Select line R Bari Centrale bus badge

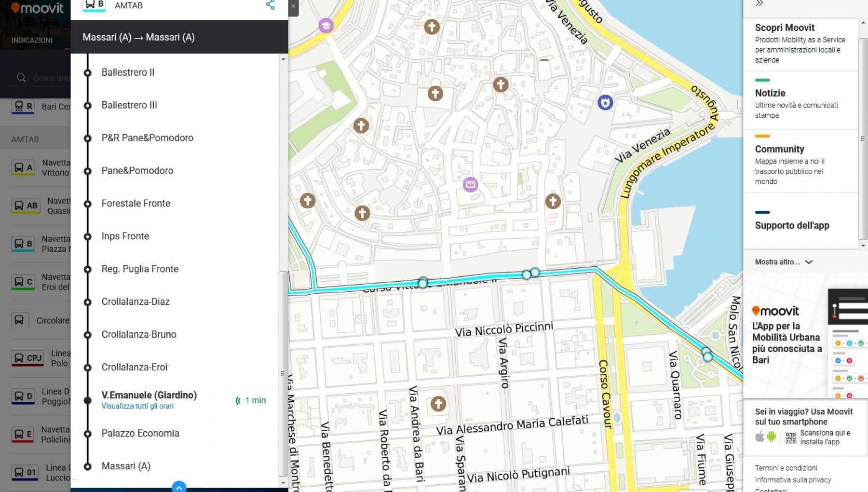click(23, 107)
